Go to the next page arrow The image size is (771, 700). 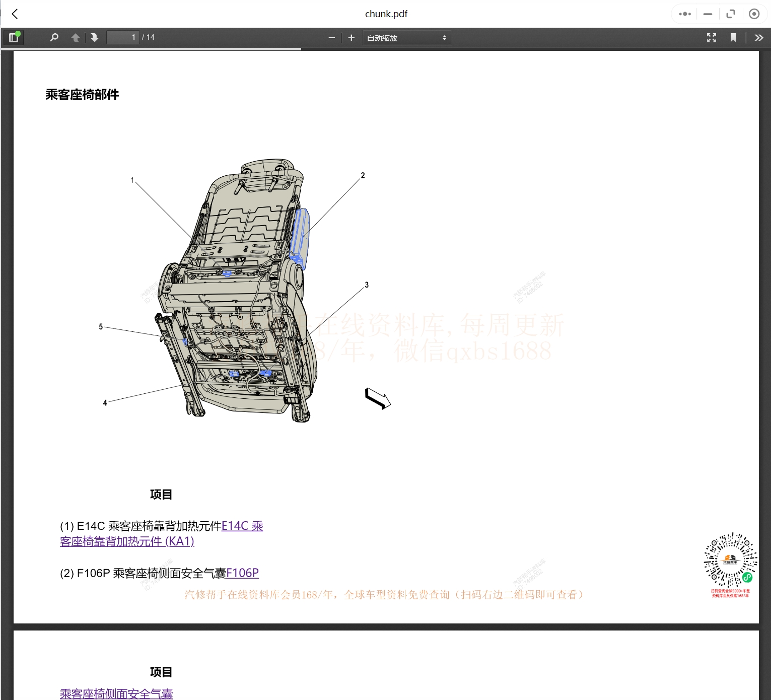click(x=95, y=37)
